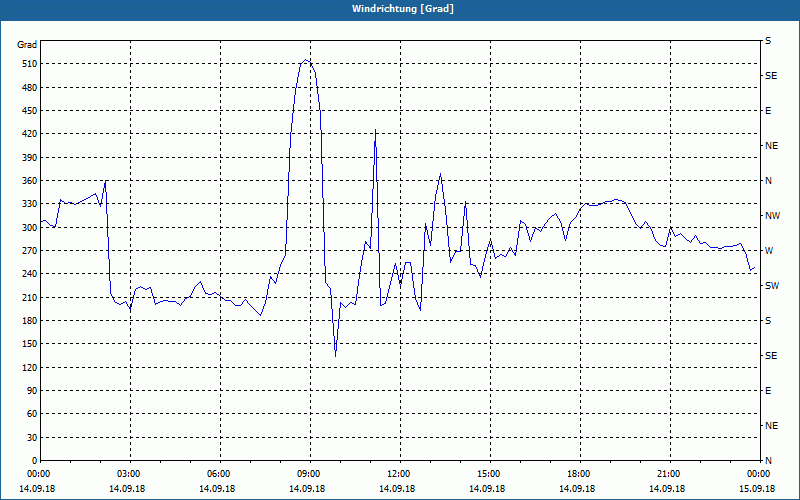This screenshot has height=500, width=800.
Task: Select the "Grad" unit label above the y-axis
Action: [x=27, y=45]
